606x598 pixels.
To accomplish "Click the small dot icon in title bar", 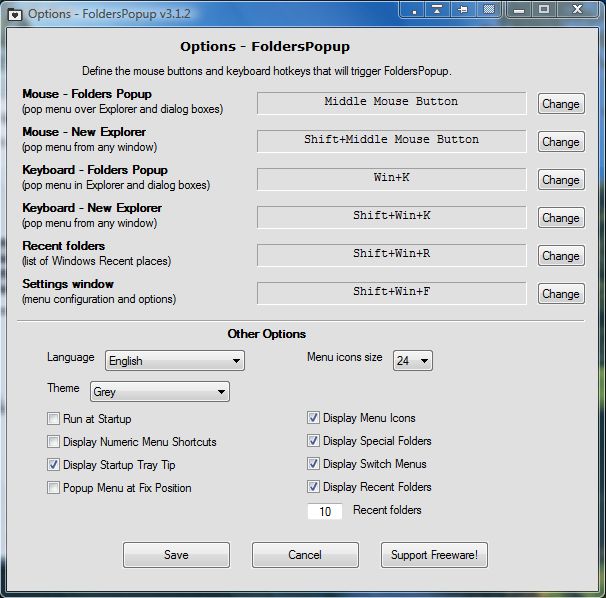I will 415,10.
